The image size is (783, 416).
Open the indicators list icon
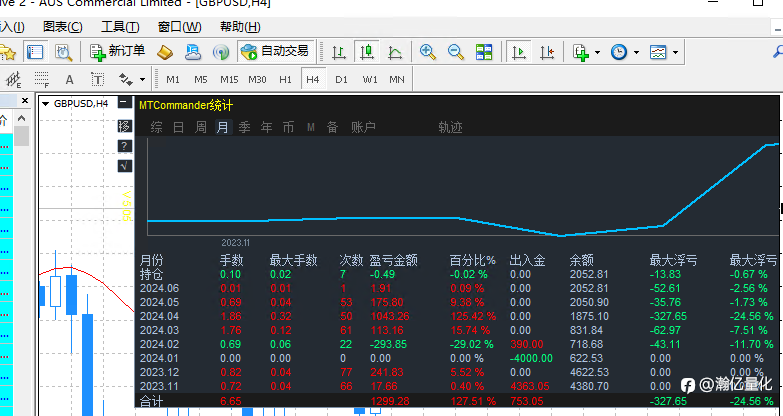[x=581, y=51]
